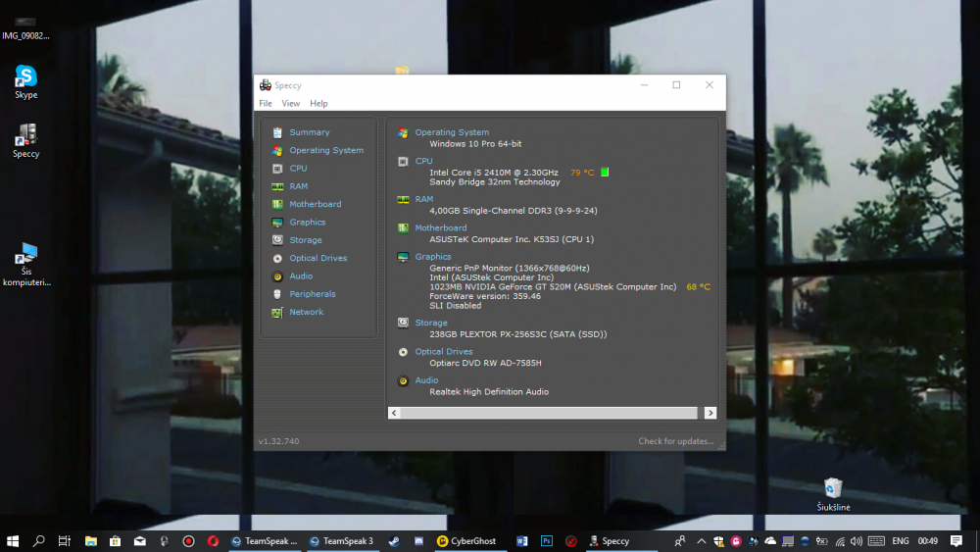Open Peripherals in the sidebar
980x552 pixels.
pos(313,294)
